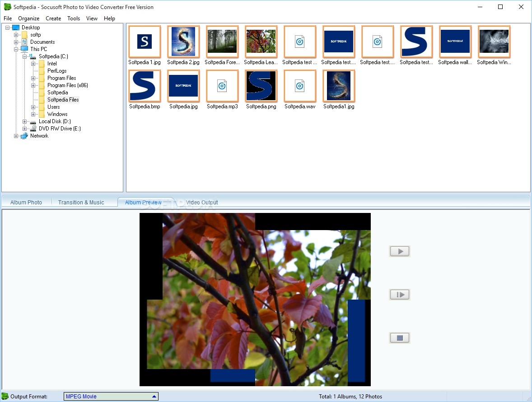Open the Help menu
The height and width of the screenshot is (402, 532).
click(x=109, y=18)
